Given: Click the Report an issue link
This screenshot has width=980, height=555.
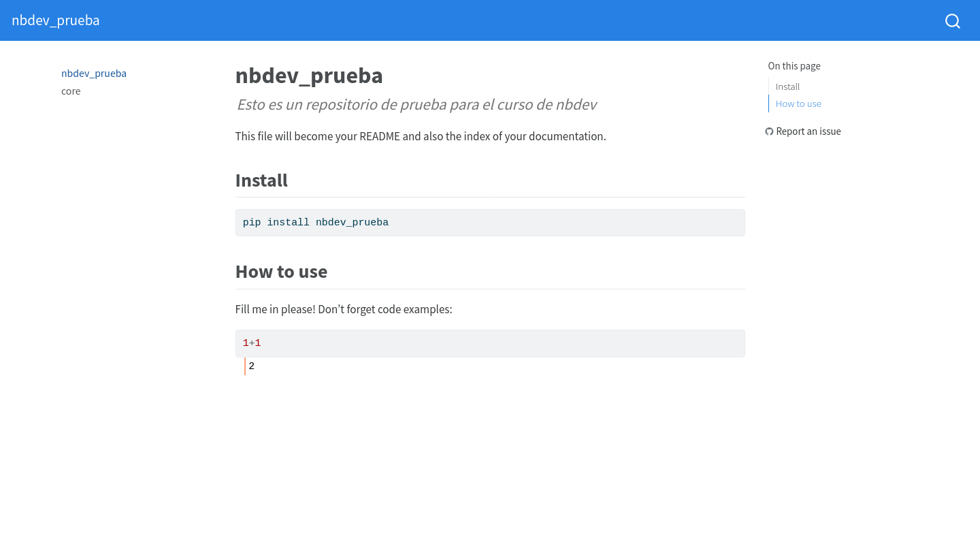Looking at the screenshot, I should click(x=808, y=131).
